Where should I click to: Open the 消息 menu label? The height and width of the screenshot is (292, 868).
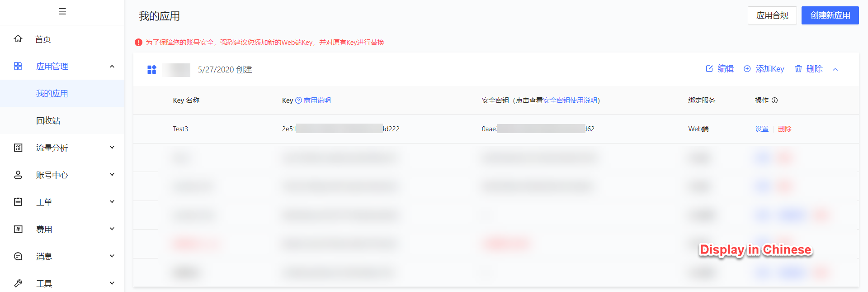[x=44, y=256]
